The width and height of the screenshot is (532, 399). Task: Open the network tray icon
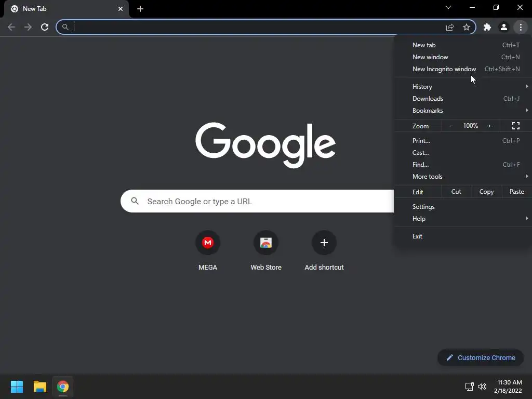(x=469, y=387)
